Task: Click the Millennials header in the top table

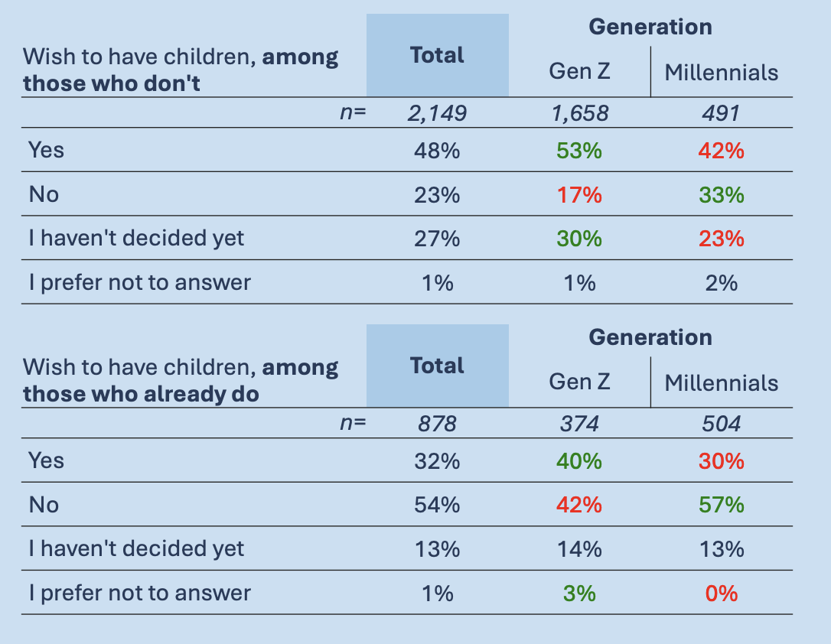Action: click(x=721, y=73)
